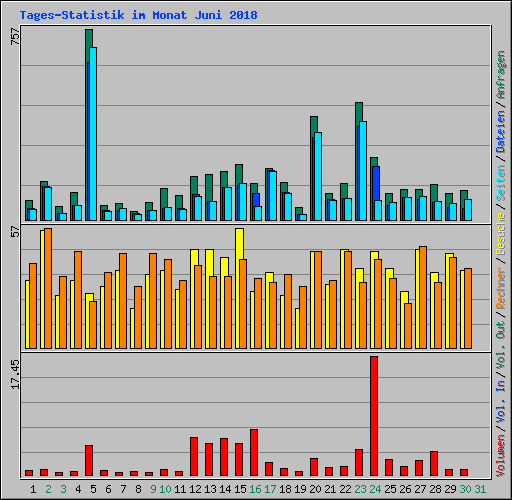Click the axis value '757'

(x=16, y=36)
